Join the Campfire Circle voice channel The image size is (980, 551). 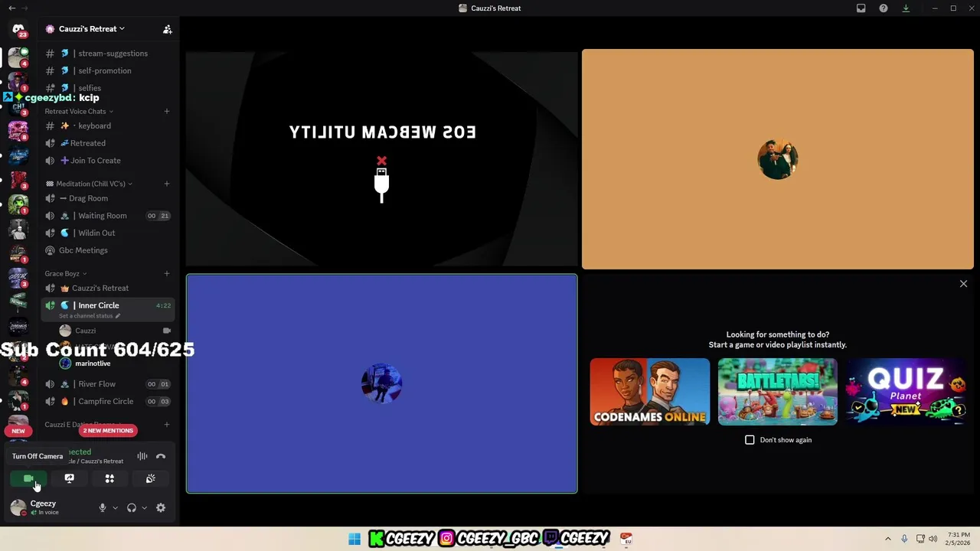[x=107, y=401]
